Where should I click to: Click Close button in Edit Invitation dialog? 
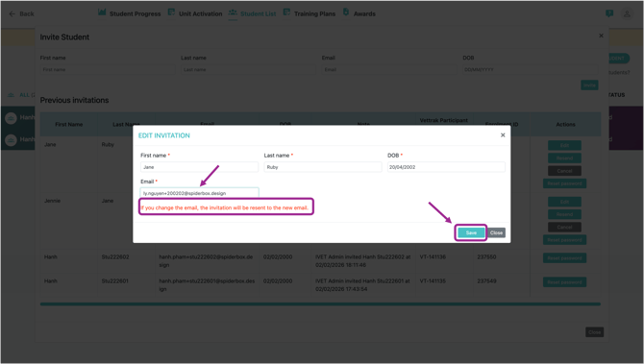click(496, 232)
